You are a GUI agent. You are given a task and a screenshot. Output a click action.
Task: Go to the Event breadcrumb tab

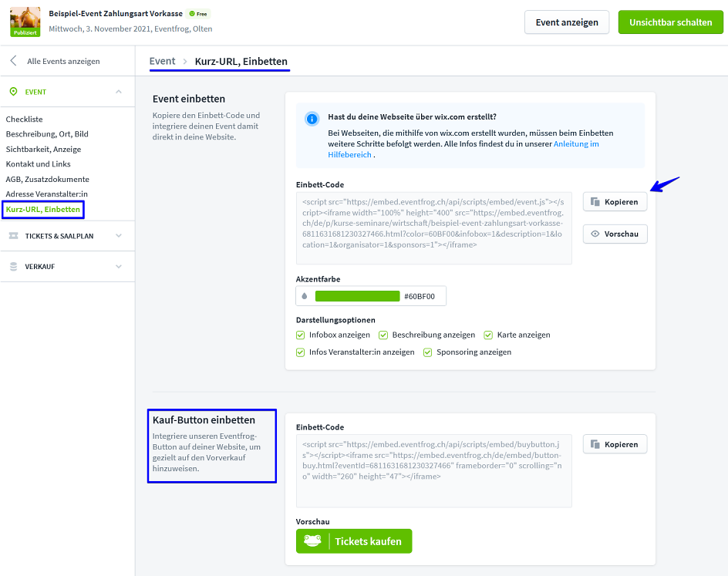tap(162, 61)
